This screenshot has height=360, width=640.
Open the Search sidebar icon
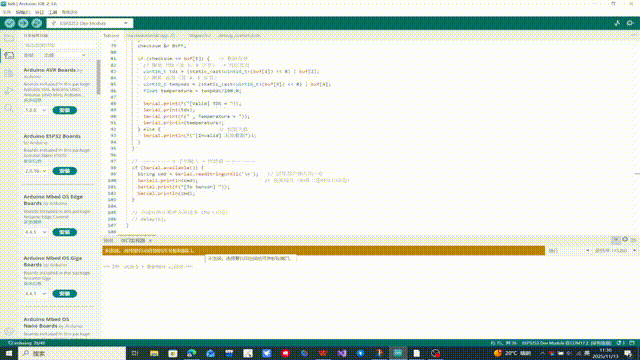pyautogui.click(x=9, y=109)
